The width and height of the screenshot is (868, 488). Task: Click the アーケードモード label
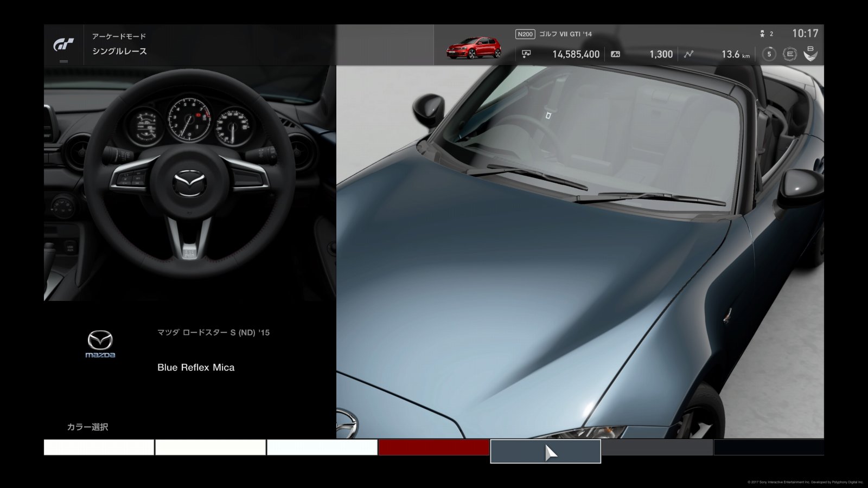click(119, 36)
